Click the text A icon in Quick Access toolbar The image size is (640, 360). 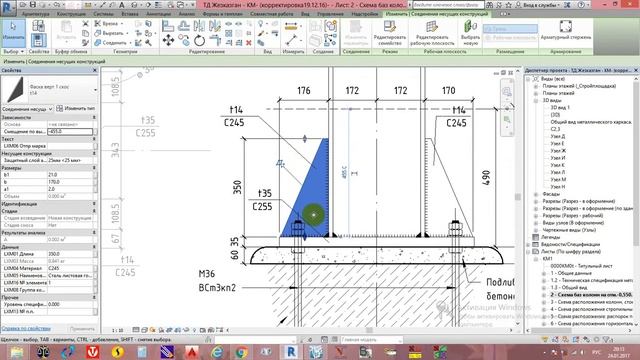(122, 5)
